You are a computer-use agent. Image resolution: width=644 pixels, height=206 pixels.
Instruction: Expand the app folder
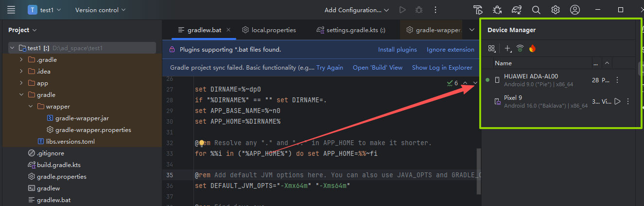(21, 83)
